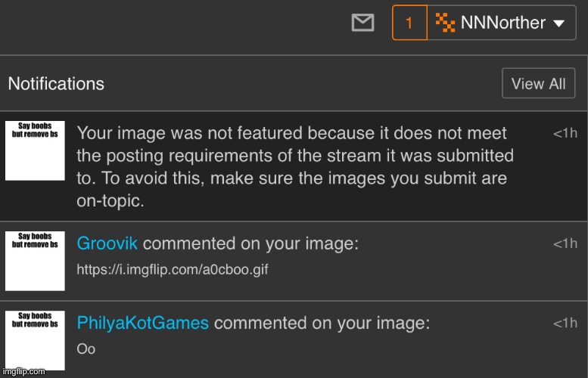This screenshot has height=378, width=588.
Task: Open thumbnail of the not-featured image notification
Action: 35,150
